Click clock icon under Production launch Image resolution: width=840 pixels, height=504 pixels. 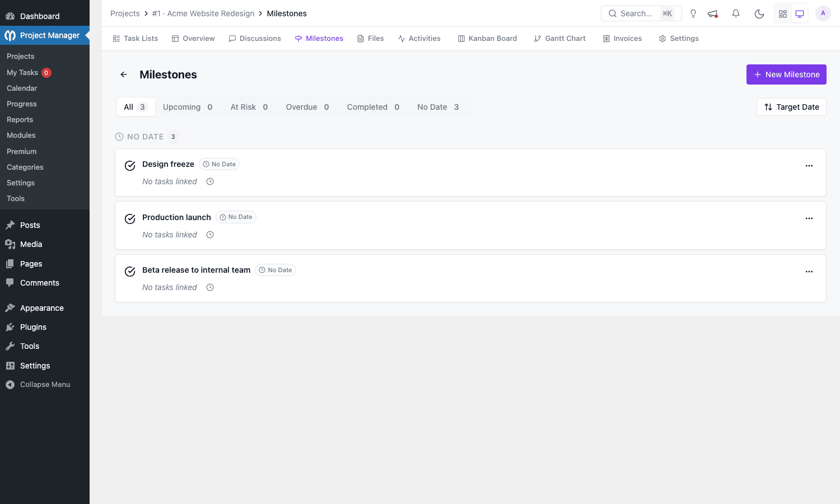(210, 235)
